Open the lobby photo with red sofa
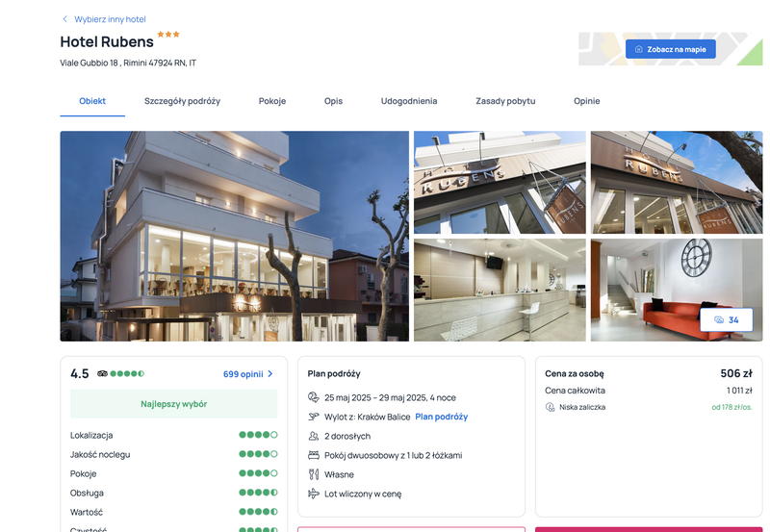 [677, 290]
